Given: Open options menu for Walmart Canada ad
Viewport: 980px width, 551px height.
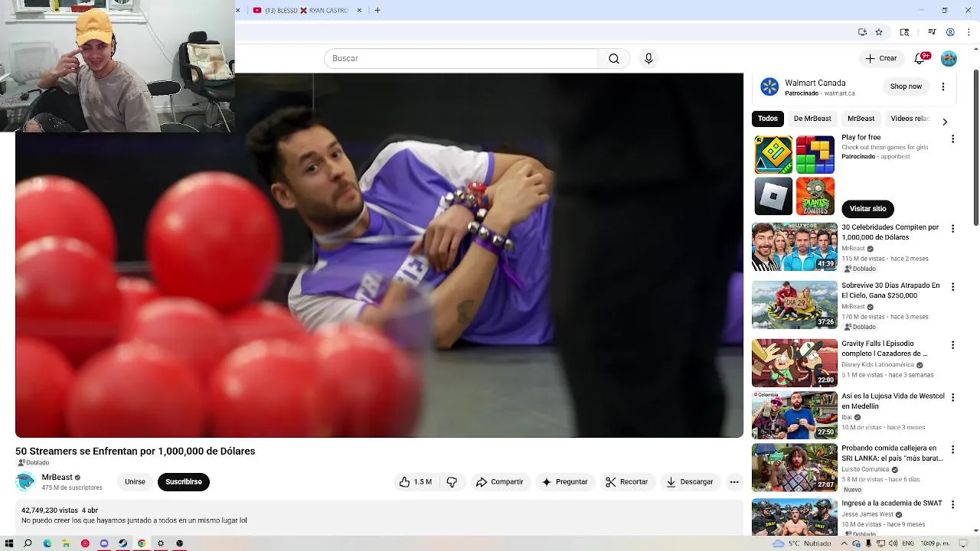Looking at the screenshot, I should (x=943, y=86).
